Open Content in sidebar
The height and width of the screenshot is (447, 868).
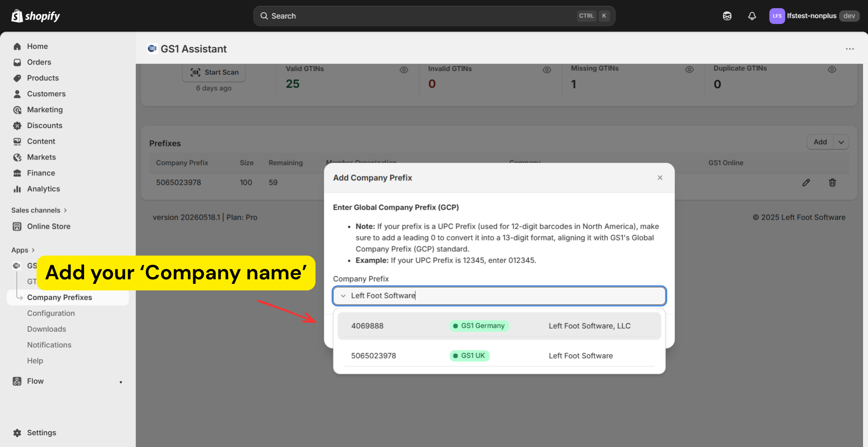41,141
